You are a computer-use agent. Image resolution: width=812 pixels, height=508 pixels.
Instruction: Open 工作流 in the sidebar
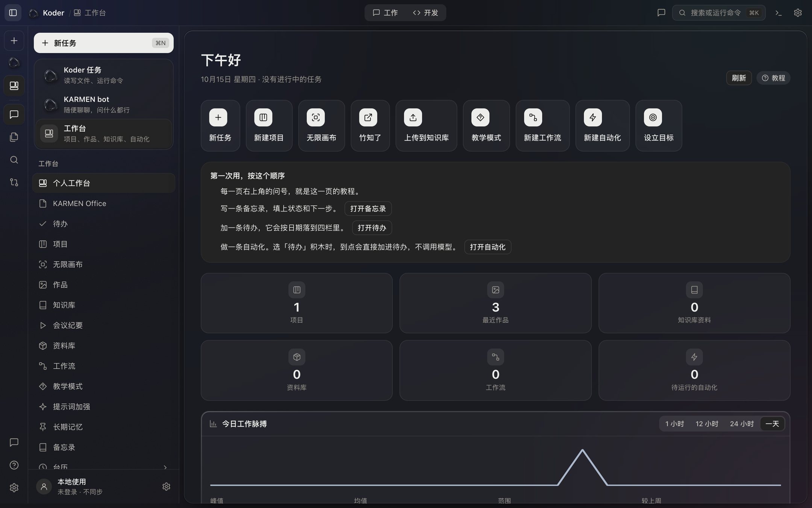(103, 366)
